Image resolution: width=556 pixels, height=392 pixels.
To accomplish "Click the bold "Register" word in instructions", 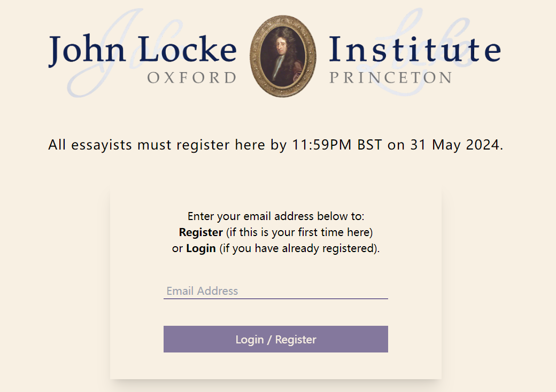I will pyautogui.click(x=200, y=233).
